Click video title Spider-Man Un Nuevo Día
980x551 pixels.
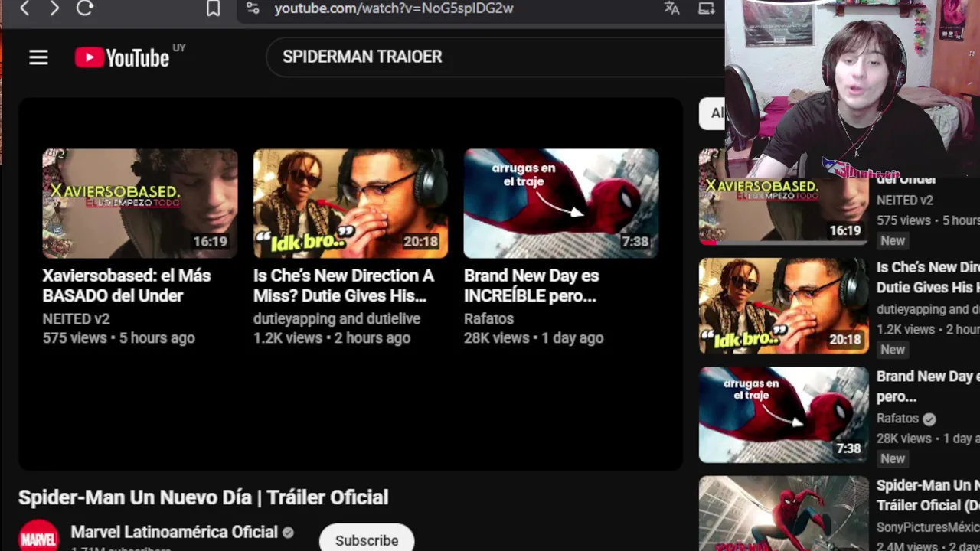pyautogui.click(x=204, y=497)
